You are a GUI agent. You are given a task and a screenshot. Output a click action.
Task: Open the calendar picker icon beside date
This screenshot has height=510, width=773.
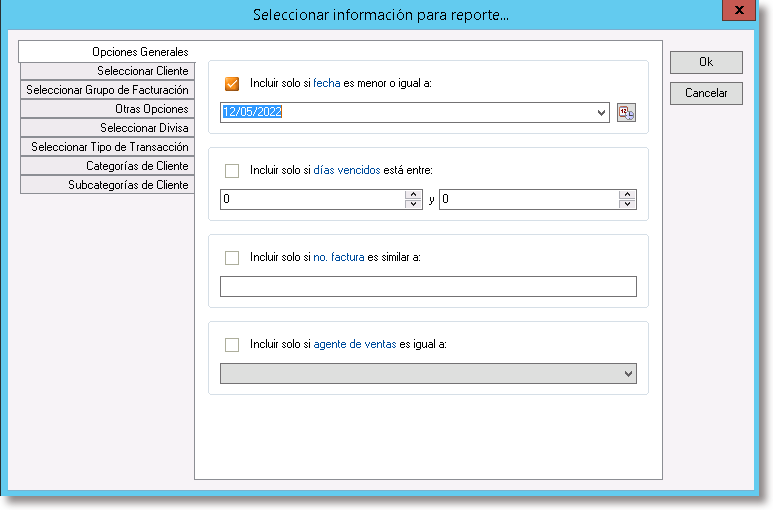pos(626,113)
